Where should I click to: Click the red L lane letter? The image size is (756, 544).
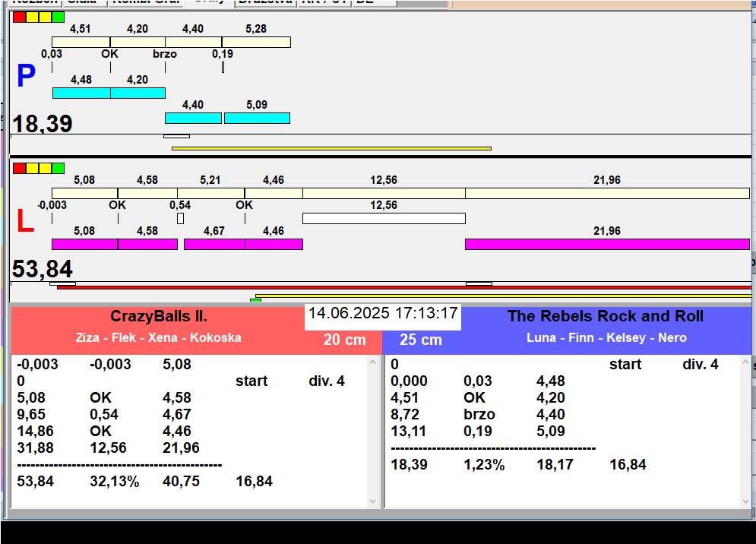[x=25, y=221]
